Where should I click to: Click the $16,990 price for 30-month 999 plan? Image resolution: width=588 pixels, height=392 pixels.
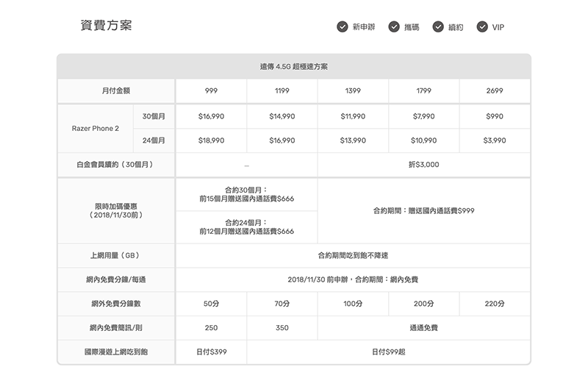(211, 116)
